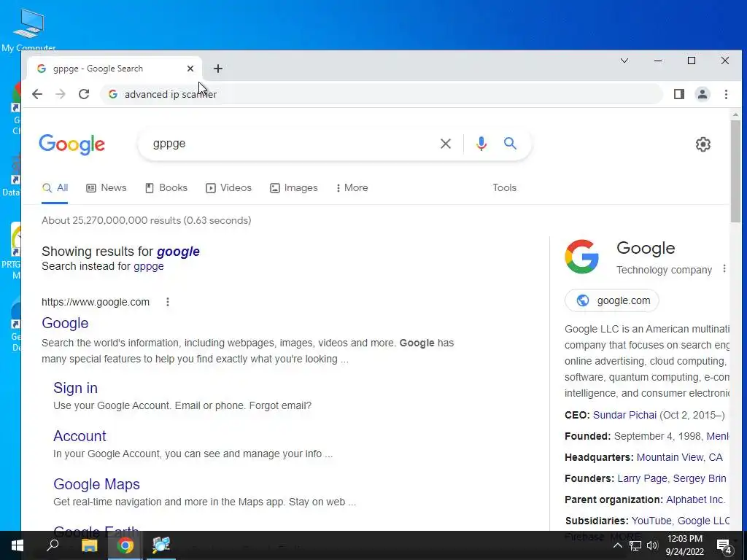
Task: Switch to the Videos results tab
Action: (228, 187)
